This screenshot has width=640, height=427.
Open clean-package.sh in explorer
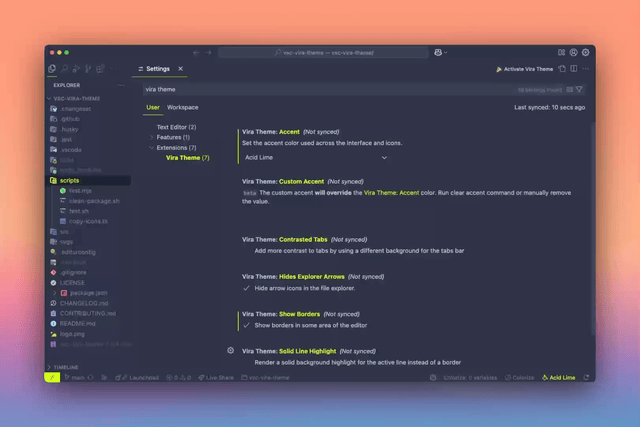click(94, 201)
